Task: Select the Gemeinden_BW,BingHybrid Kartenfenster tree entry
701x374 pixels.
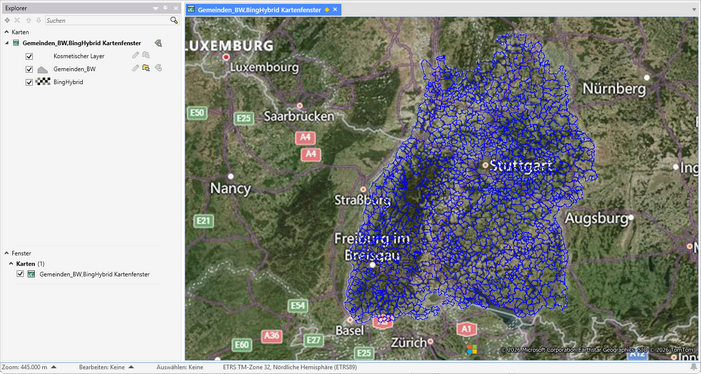Action: coord(82,43)
